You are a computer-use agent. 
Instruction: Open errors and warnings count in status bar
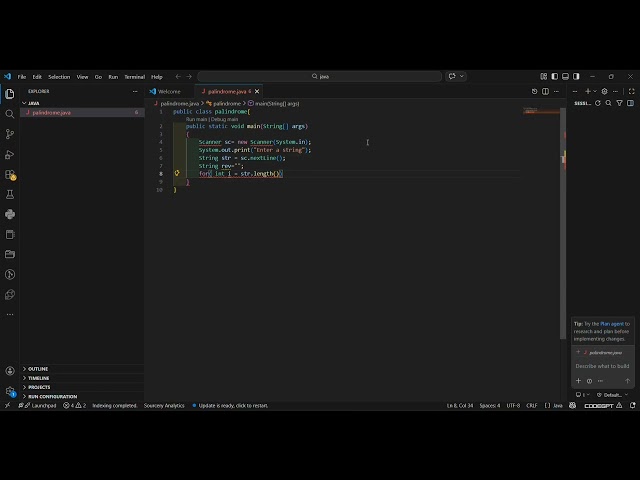coord(75,405)
